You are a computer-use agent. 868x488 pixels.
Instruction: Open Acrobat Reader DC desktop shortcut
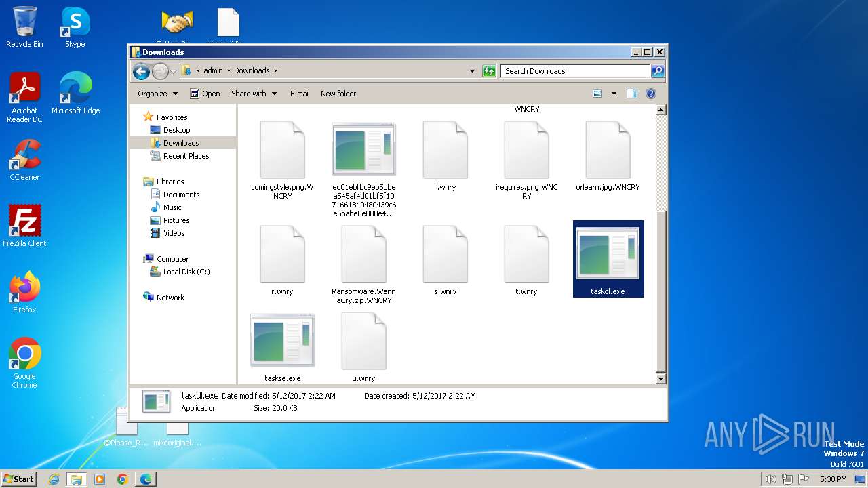[x=24, y=98]
